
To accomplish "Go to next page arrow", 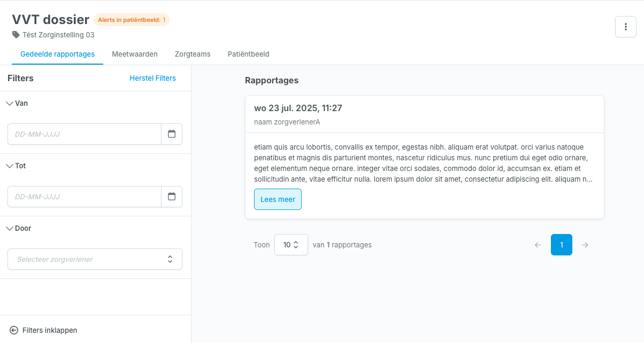I will [585, 245].
